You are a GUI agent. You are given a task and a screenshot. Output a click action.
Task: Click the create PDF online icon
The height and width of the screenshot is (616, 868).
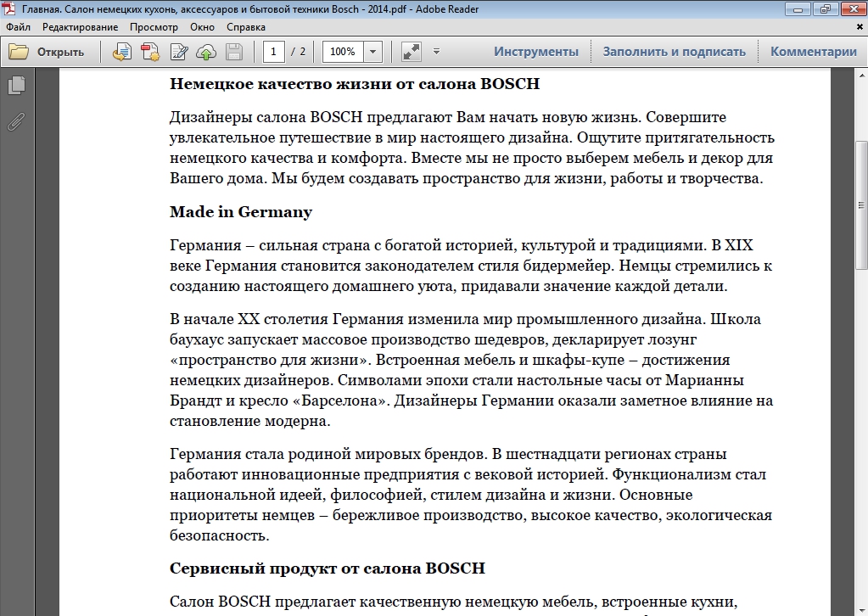pyautogui.click(x=122, y=52)
